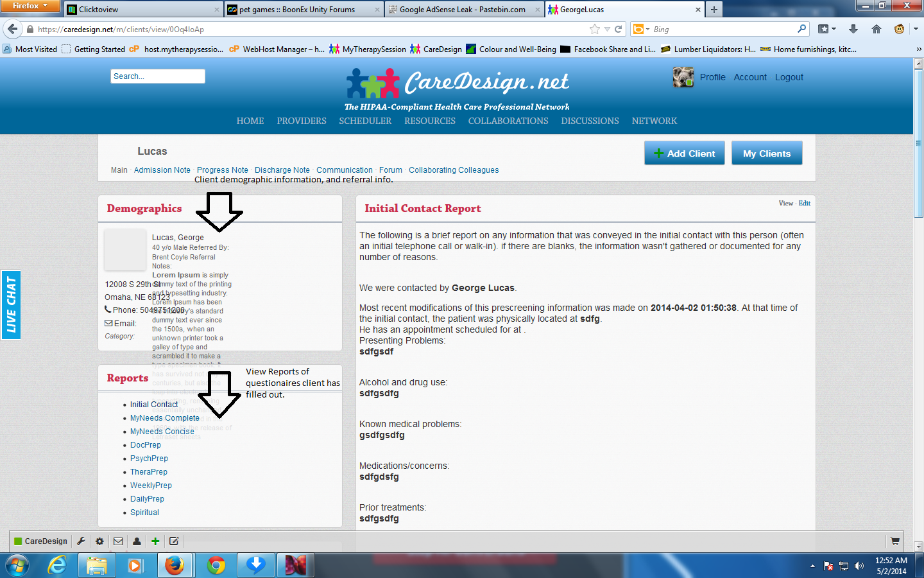
Task: Open Windows Media Player from the taskbar
Action: (x=135, y=565)
